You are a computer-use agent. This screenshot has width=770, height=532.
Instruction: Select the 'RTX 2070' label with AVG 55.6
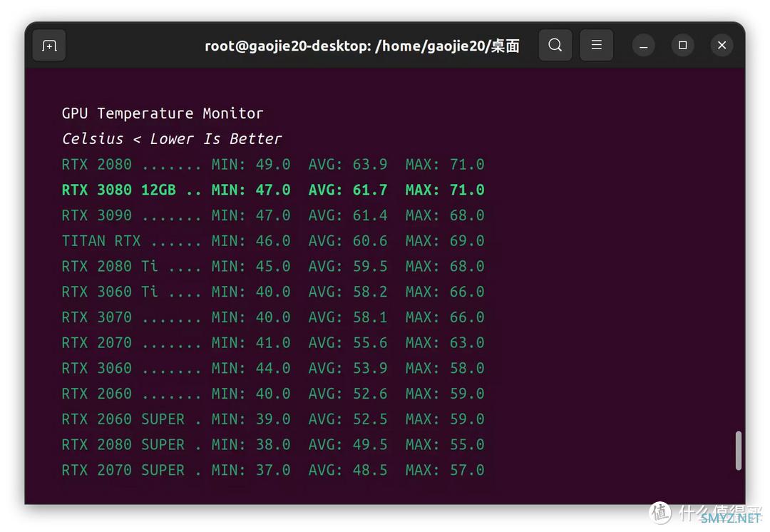(x=97, y=343)
